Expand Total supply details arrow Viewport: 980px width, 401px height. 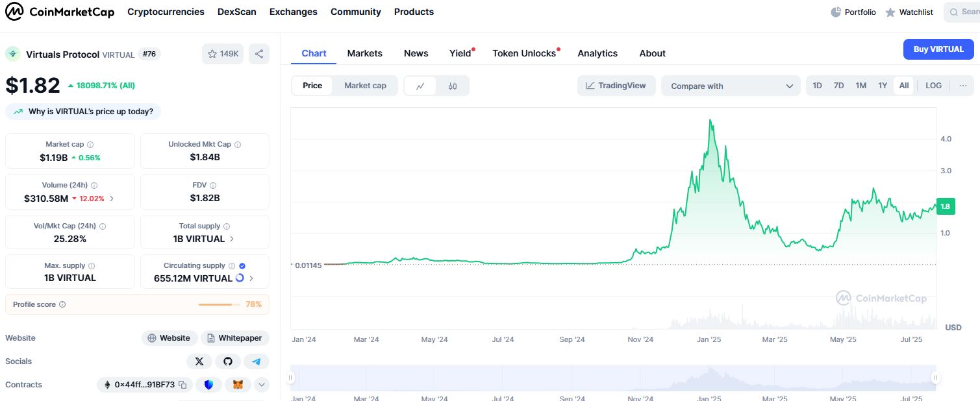tap(232, 239)
